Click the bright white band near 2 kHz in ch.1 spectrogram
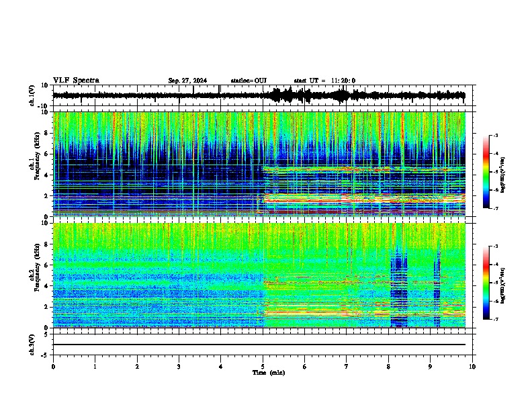This screenshot has height=411, width=532. pos(365,198)
